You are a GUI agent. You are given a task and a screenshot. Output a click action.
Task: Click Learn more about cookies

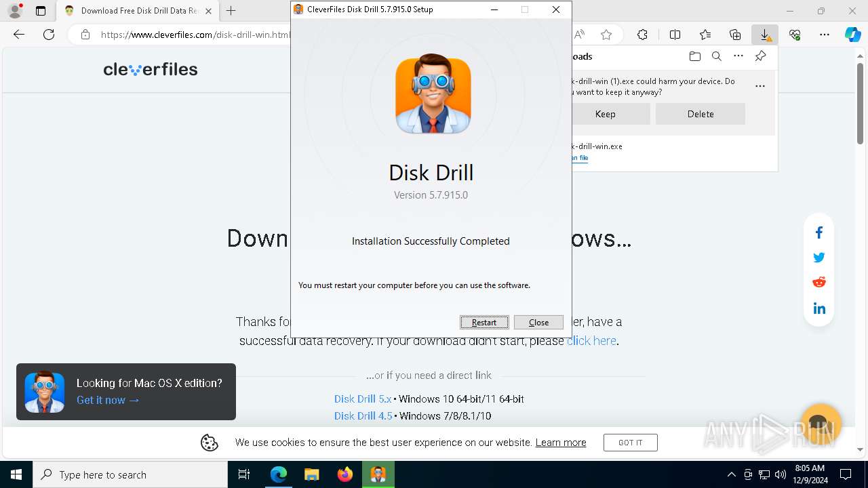[561, 443]
